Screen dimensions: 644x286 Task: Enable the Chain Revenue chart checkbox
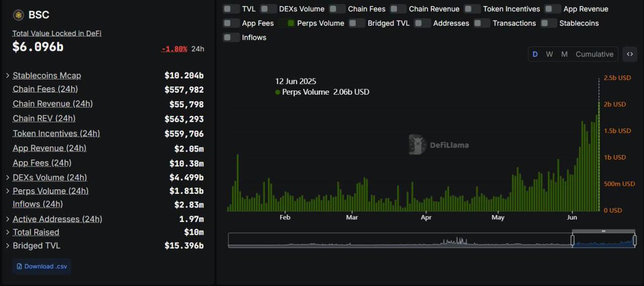[x=398, y=9]
